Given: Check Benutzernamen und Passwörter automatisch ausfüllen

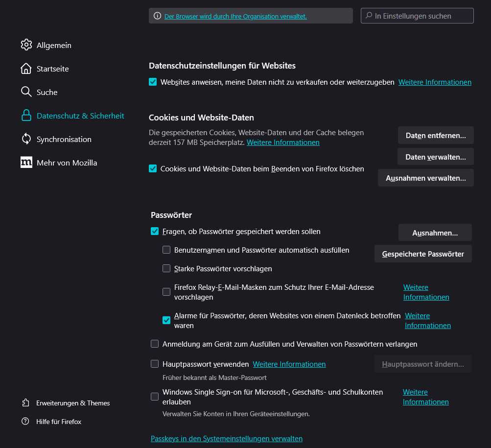Looking at the screenshot, I should [166, 250].
